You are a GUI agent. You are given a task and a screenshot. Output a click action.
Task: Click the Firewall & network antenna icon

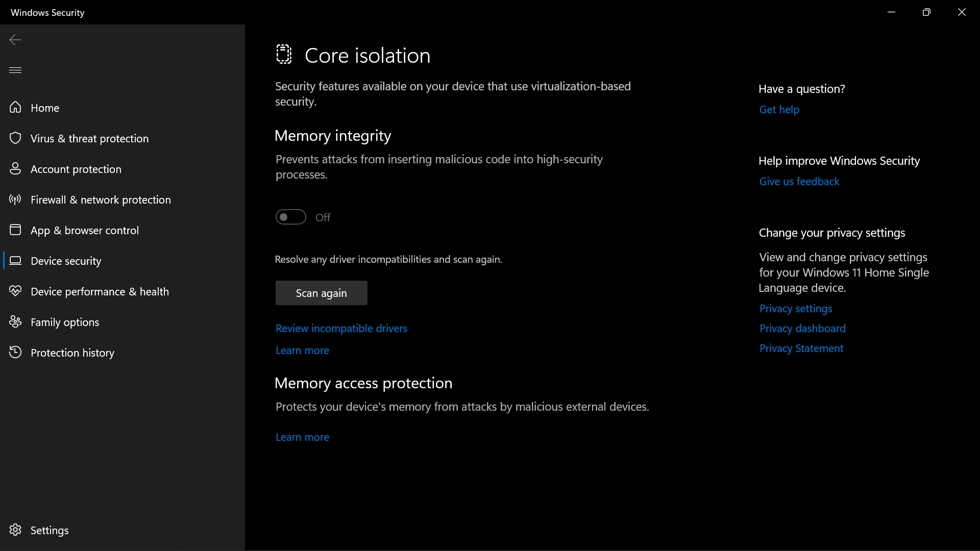[15, 199]
